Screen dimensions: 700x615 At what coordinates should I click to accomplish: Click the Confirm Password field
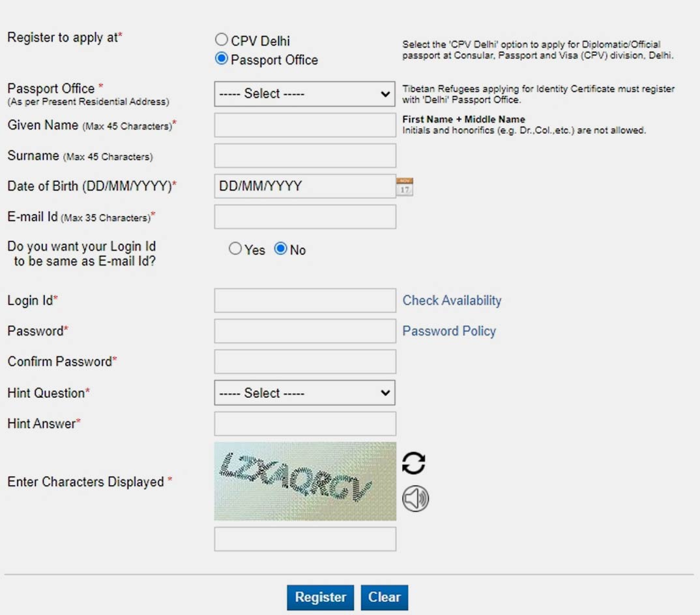304,362
